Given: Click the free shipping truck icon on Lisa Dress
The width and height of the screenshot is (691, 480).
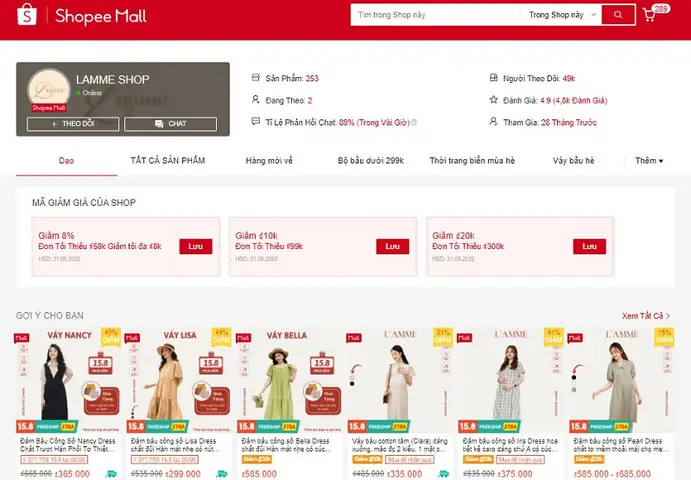Looking at the screenshot, I should coord(222,474).
